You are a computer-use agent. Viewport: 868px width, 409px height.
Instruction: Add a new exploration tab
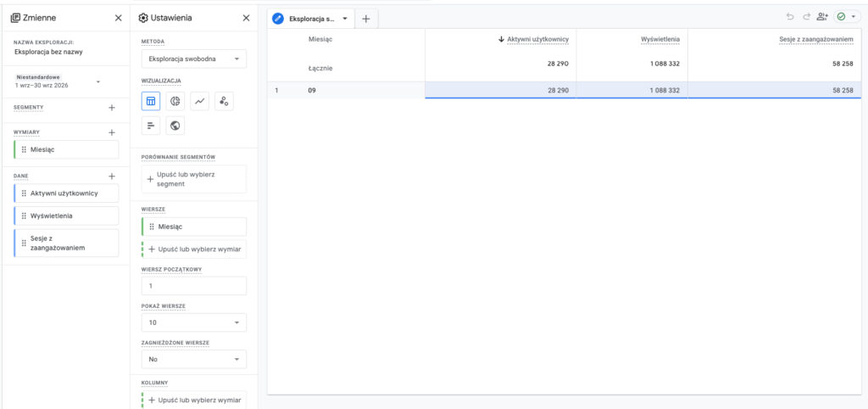click(365, 19)
